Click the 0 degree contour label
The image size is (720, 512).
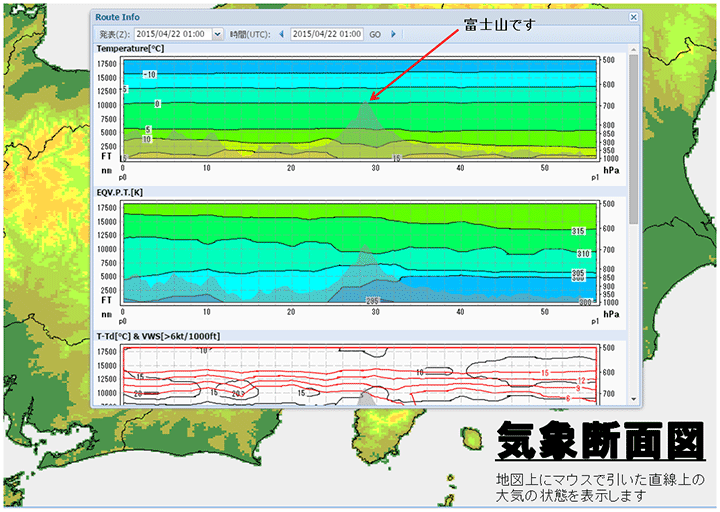[158, 104]
